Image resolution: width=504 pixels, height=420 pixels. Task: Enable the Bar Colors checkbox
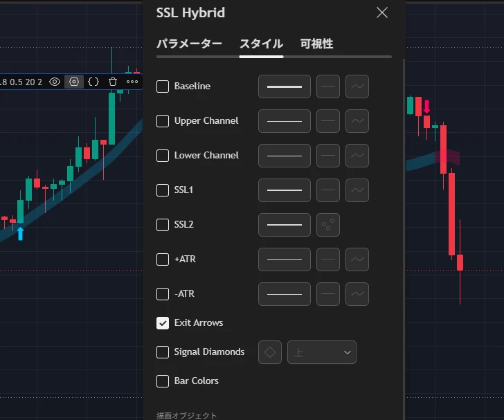tap(163, 381)
